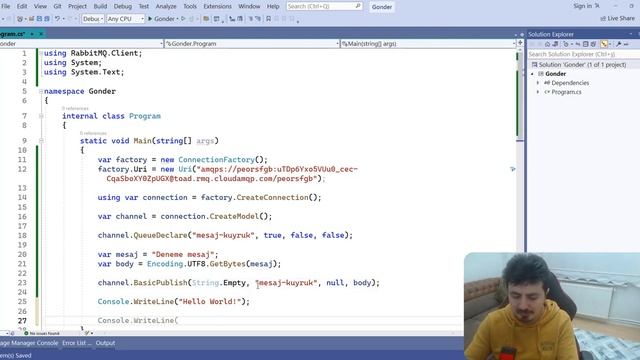Collapse the Gonder project node in Solution Explorer
This screenshot has width=640, height=360.
point(532,74)
